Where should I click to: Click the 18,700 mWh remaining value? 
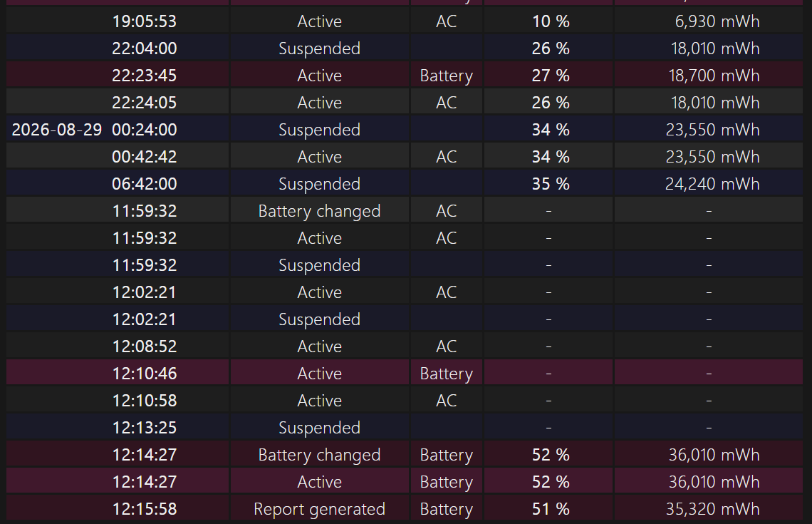click(x=714, y=76)
